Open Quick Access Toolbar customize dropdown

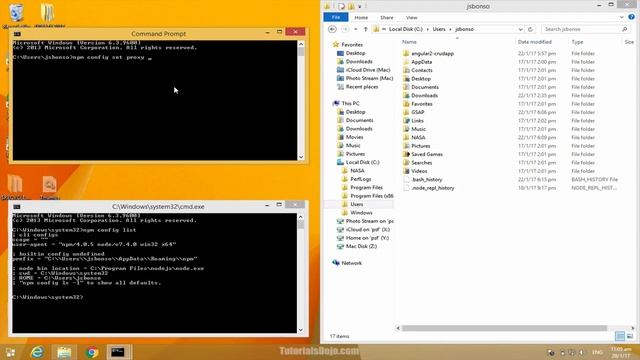[360, 6]
